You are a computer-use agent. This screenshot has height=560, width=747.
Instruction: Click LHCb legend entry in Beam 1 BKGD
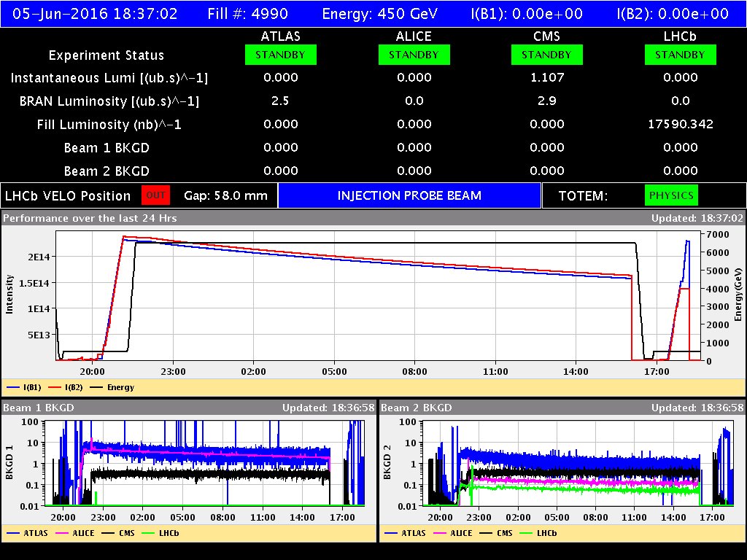(160, 533)
